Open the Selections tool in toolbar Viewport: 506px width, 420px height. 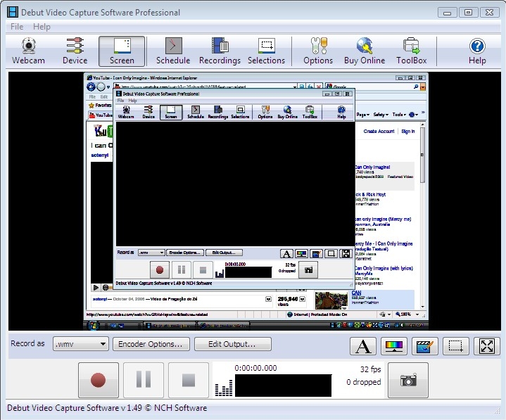[x=266, y=51]
